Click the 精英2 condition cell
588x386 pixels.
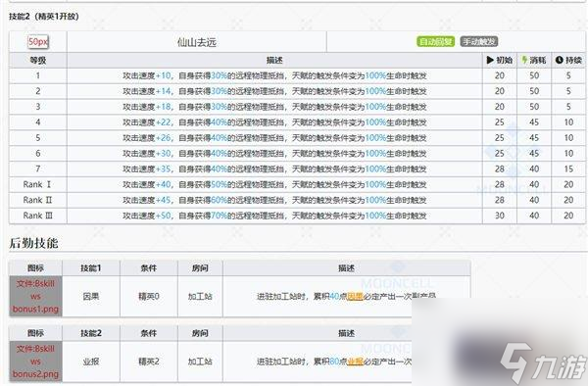pyautogui.click(x=149, y=362)
